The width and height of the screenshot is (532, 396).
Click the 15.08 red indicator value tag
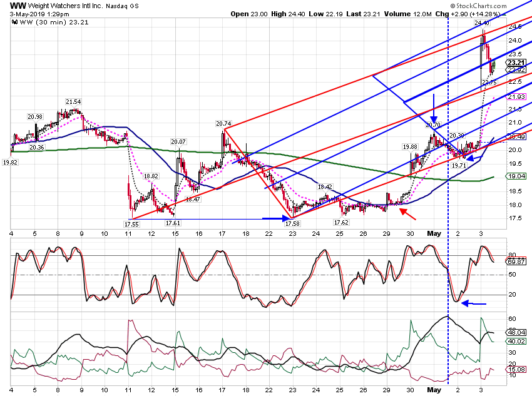(516, 370)
